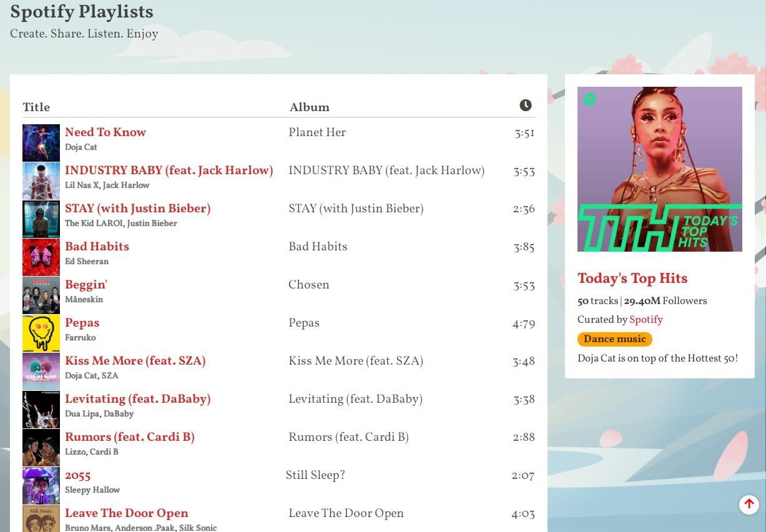Open "Beggin'" by Måneskin

86,284
